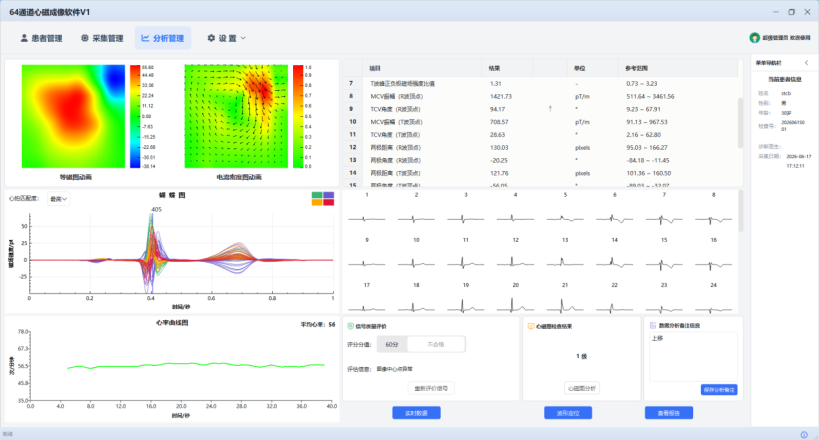Image resolution: width=819 pixels, height=440 pixels.
Task: Click inside the analysis notes text area
Action: click(x=693, y=356)
